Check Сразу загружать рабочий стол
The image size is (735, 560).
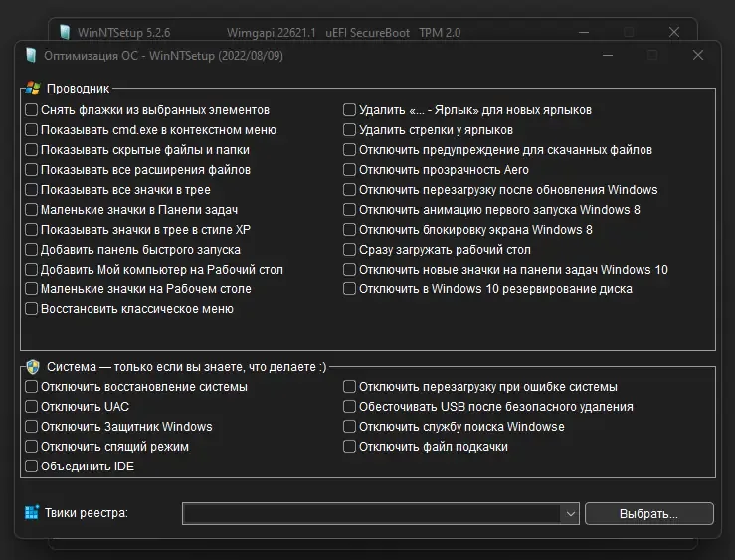[350, 250]
